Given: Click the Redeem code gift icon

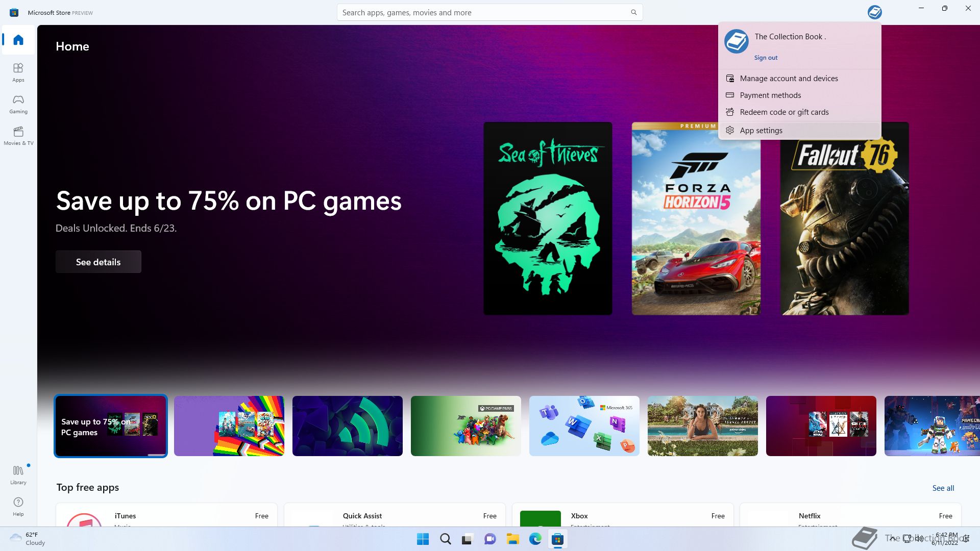Looking at the screenshot, I should point(730,112).
